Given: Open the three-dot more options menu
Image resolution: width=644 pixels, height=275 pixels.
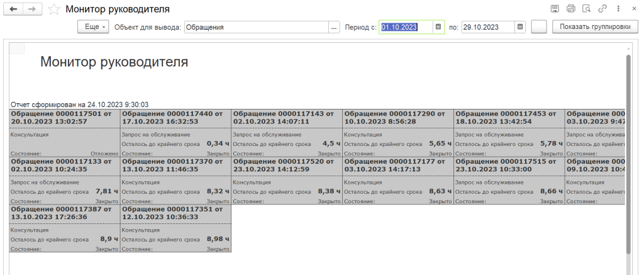Looking at the screenshot, I should tap(619, 9).
